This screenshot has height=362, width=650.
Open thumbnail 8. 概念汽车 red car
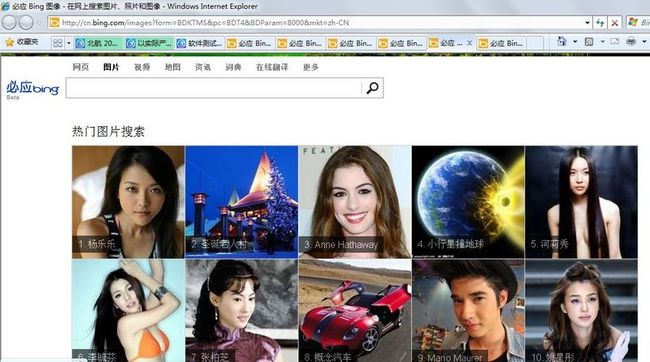[x=355, y=311]
